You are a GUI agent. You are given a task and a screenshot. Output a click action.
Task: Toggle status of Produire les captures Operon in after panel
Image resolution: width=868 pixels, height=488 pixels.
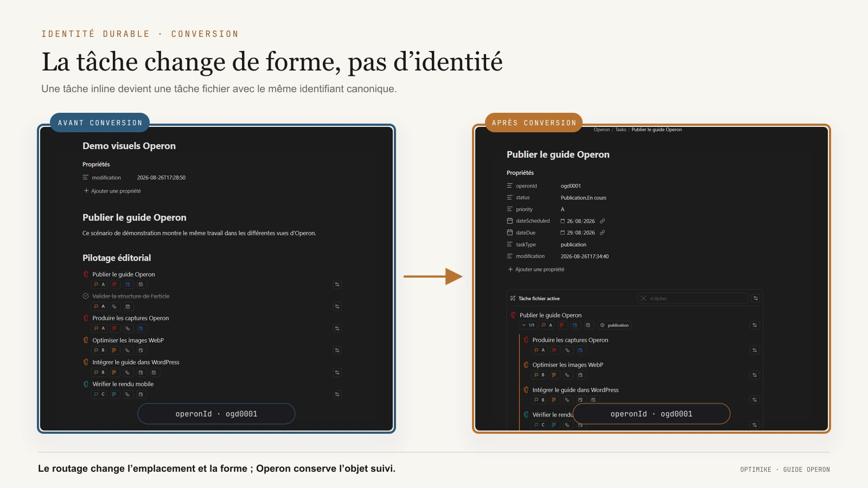[526, 340]
